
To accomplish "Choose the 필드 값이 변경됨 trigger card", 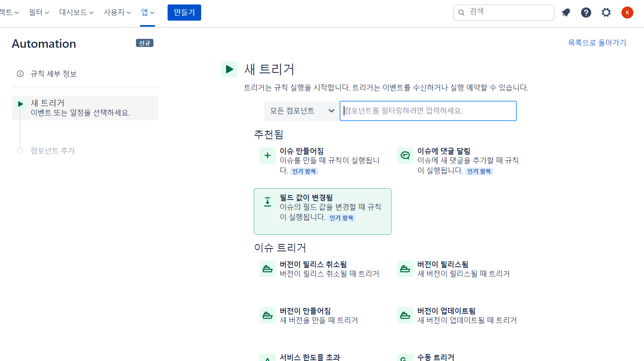I will (x=323, y=211).
